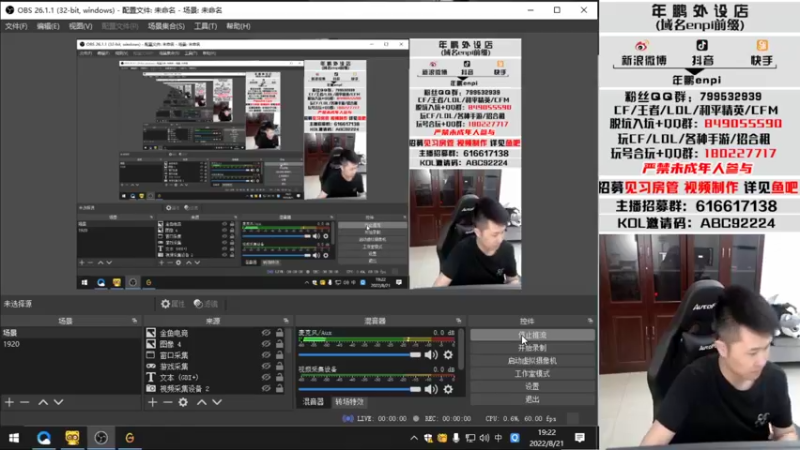Screen dimensions: 800x450
Task: Adjust the 麦克风/Aux volume slider
Action: [x=360, y=355]
